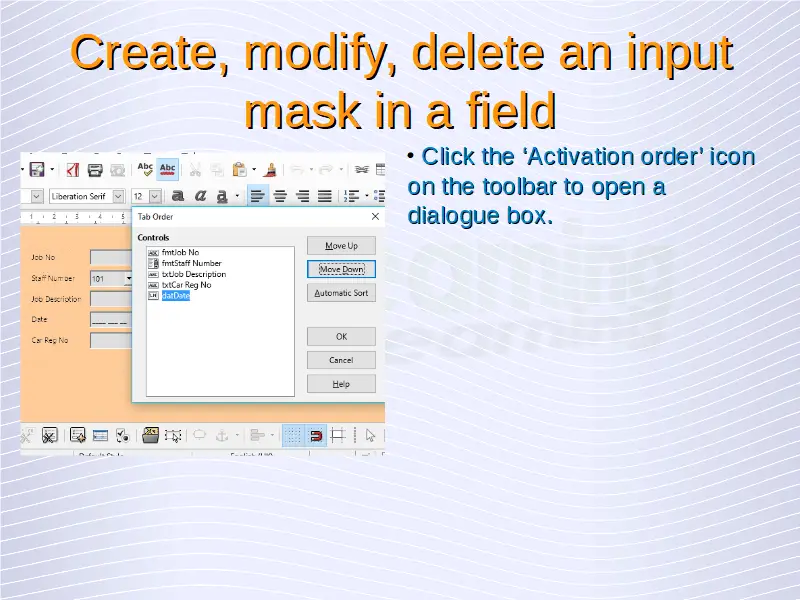
Task: Toggle Auto Spellcheck (Abc red underline)
Action: click(167, 169)
